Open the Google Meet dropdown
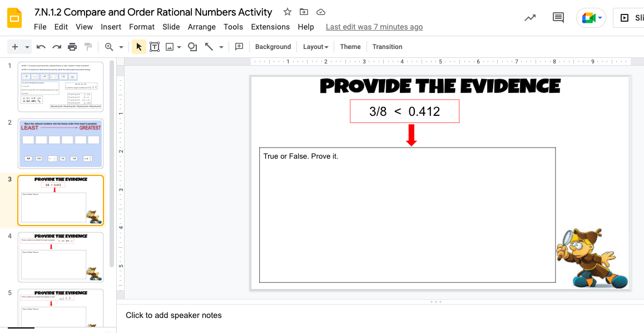 (600, 17)
